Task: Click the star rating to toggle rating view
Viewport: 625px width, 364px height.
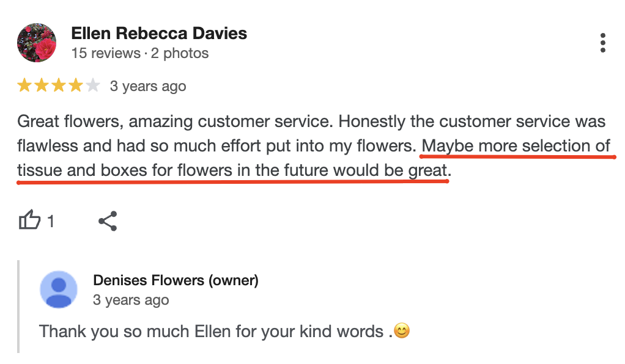Action: (x=58, y=86)
